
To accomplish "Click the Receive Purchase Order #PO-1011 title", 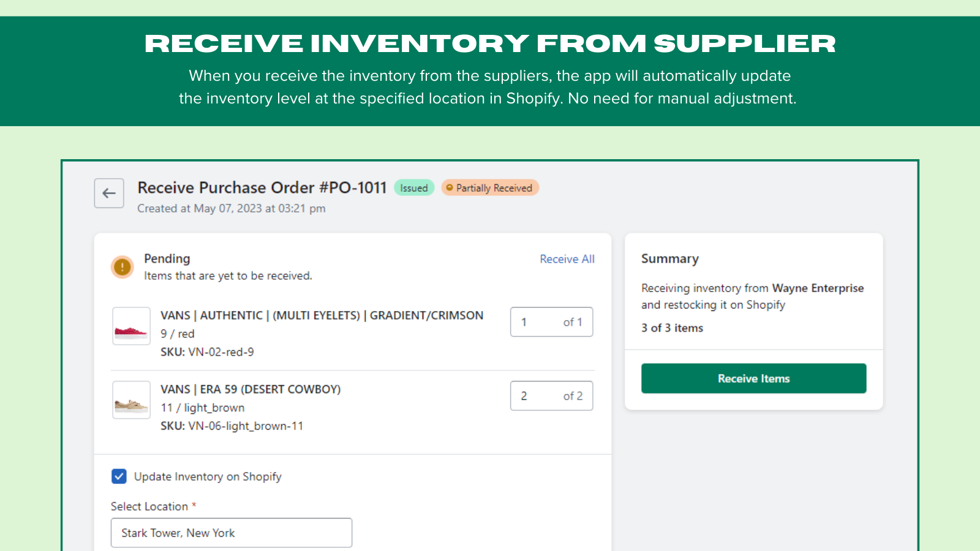I will click(262, 188).
